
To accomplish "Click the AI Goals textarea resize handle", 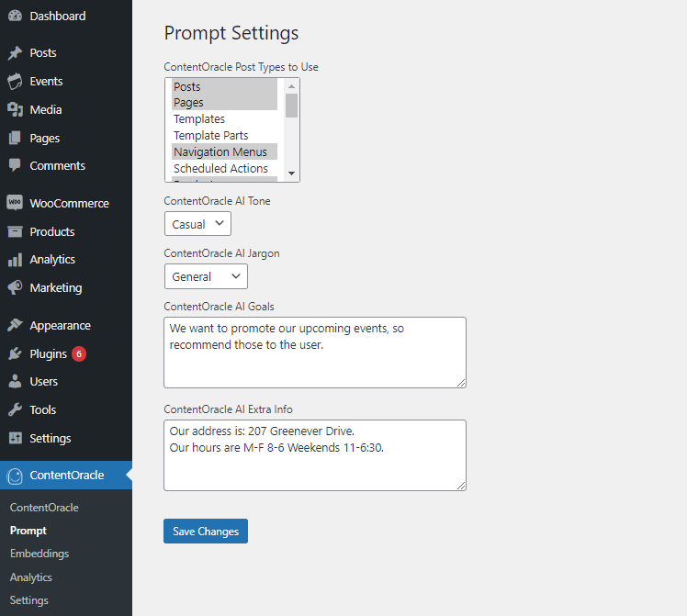I will point(461,383).
